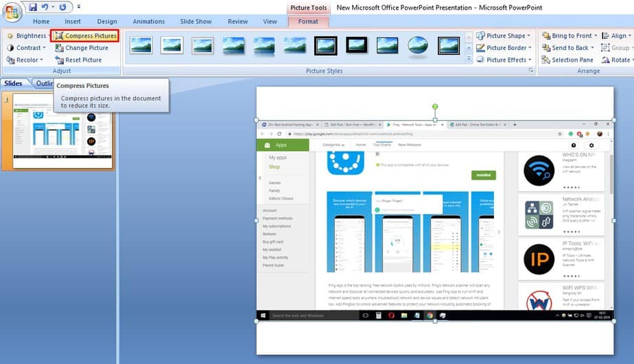Image resolution: width=634 pixels, height=364 pixels.
Task: Open the Picture Shape dropdown
Action: tap(504, 36)
